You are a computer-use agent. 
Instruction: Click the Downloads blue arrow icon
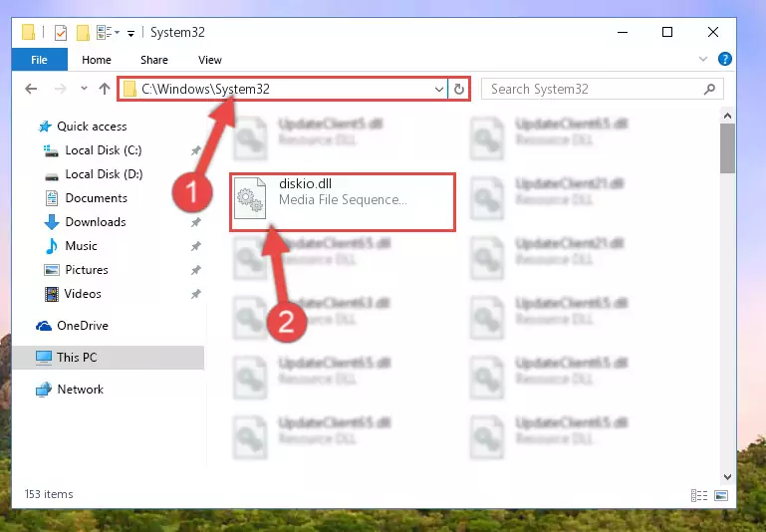click(51, 222)
